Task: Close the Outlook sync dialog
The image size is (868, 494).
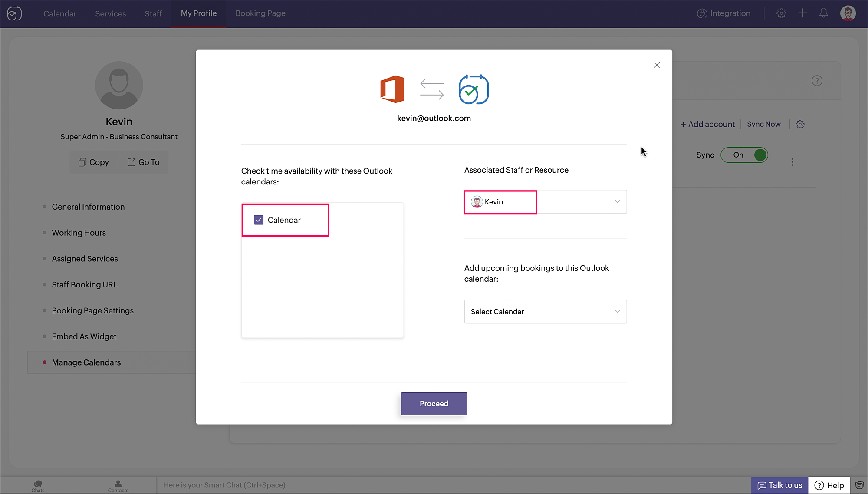Action: coord(656,65)
